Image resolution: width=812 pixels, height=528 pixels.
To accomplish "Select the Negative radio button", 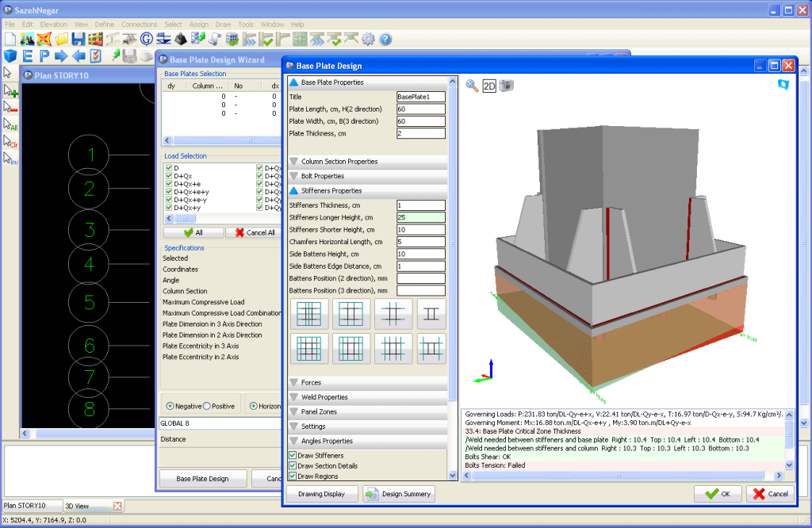I will 168,406.
